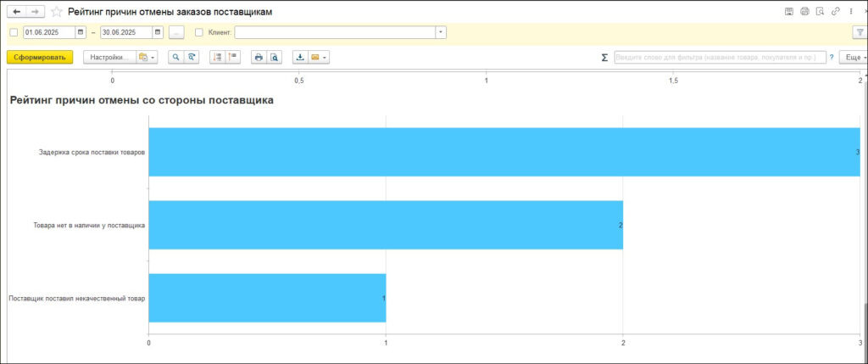This screenshot has width=868, height=364.
Task: Click chart title Рейтинг причин отмены со стороны поставщика
Action: pos(142,101)
